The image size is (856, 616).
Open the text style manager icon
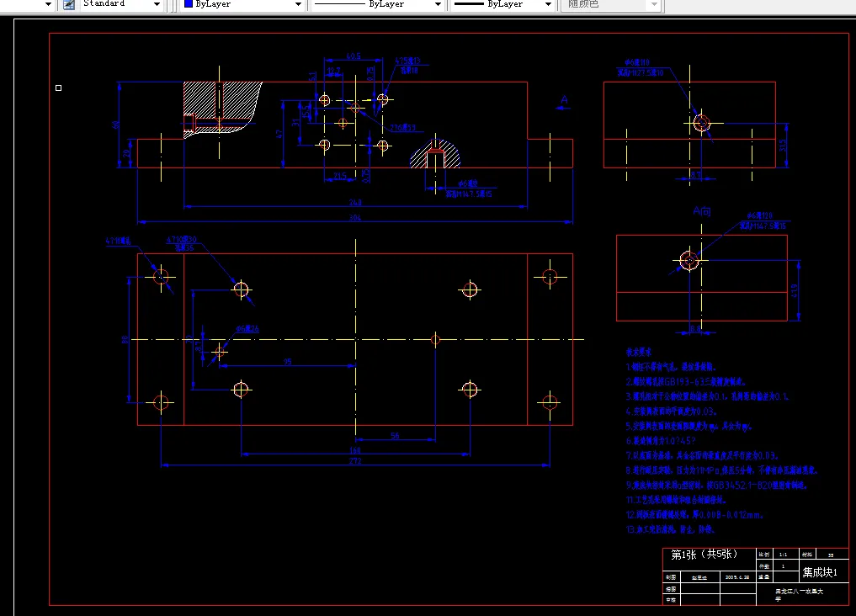coord(69,4)
